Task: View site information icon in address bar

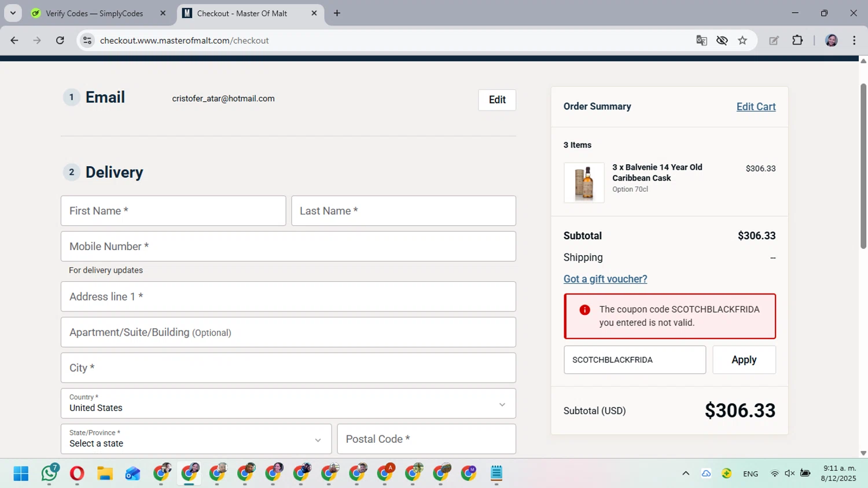Action: click(x=87, y=41)
